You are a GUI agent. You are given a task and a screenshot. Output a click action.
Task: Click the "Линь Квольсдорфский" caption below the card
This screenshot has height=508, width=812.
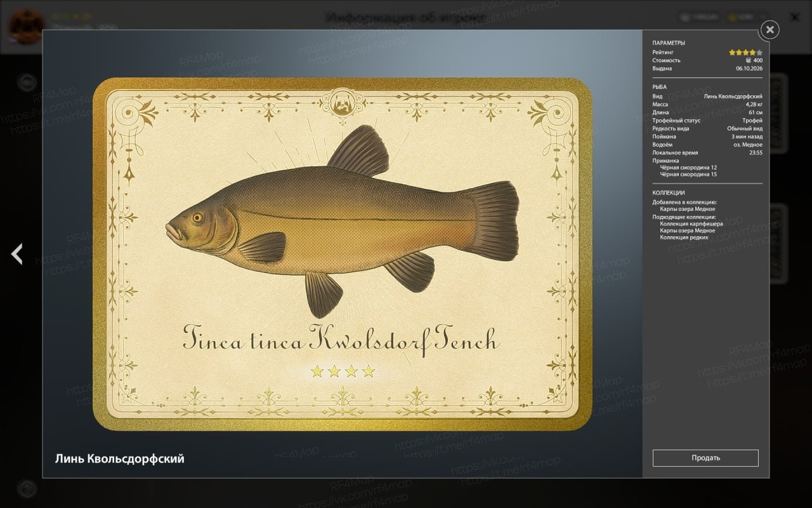pos(120,458)
